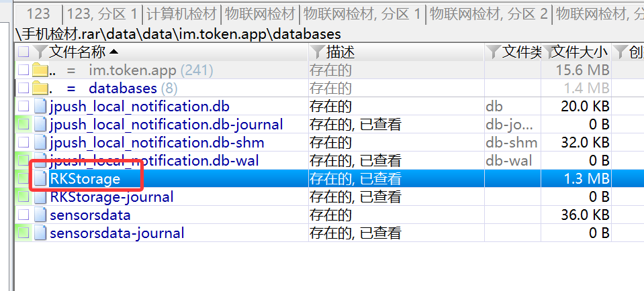Image resolution: width=644 pixels, height=291 pixels.
Task: Click the db-shm file type cell
Action: point(511,142)
